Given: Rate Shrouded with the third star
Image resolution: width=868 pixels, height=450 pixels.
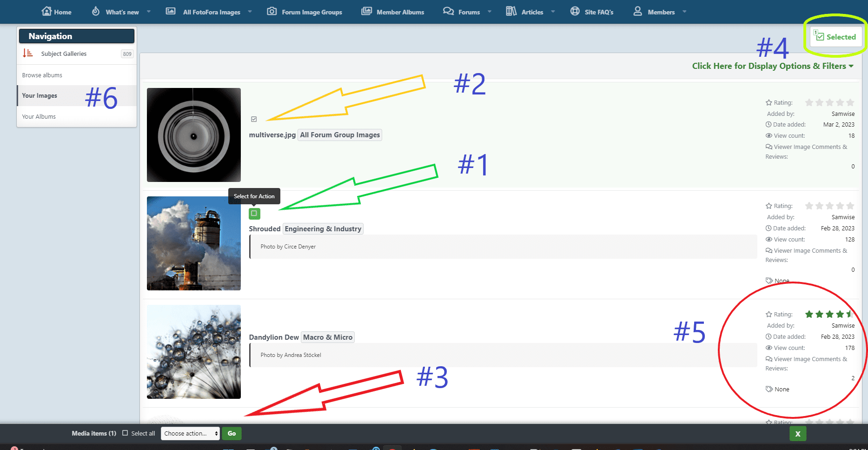Looking at the screenshot, I should point(829,206).
